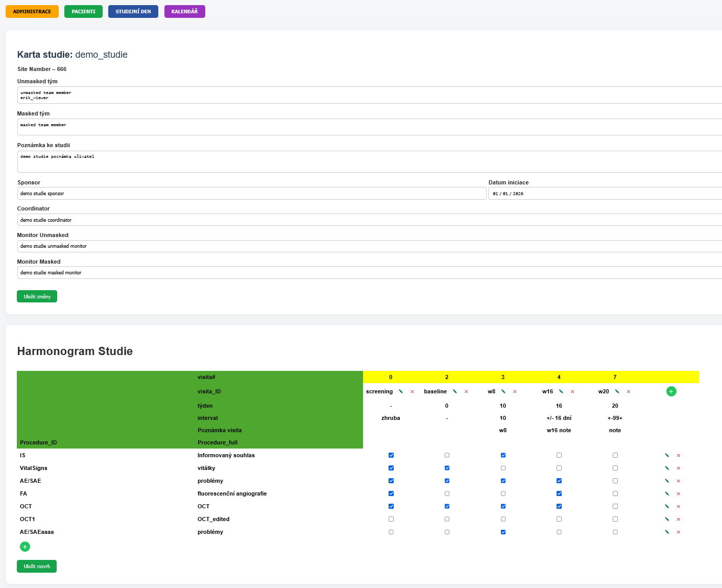Check FA procedure for baseline visit
The image size is (722, 588).
pos(447,493)
